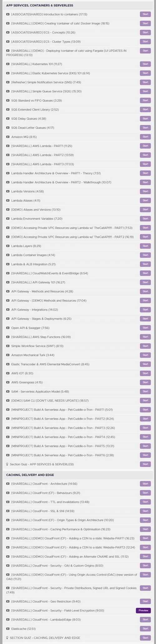Click video icon next to Open API & Swagger

(8, 328)
